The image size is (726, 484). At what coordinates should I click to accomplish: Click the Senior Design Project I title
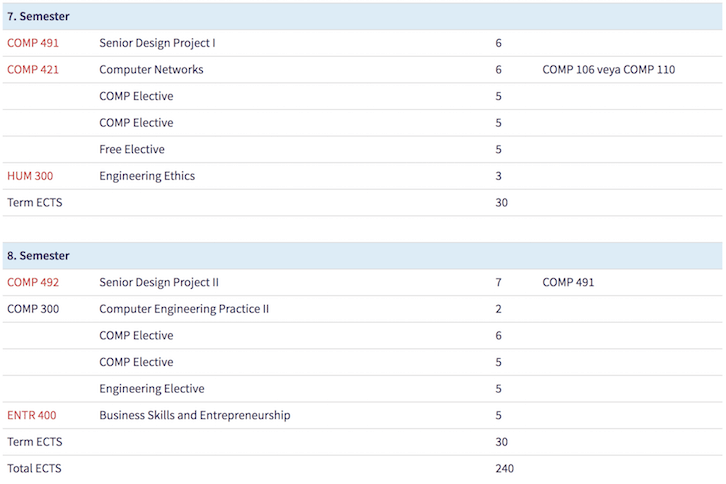coord(157,43)
